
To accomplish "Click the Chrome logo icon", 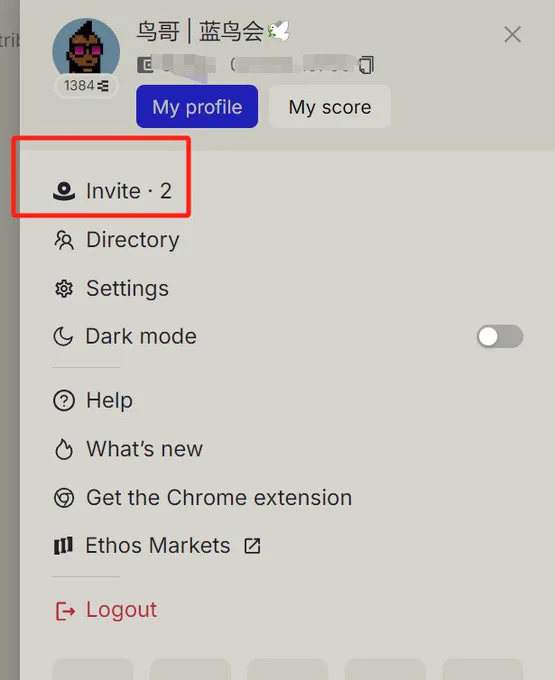I will pyautogui.click(x=64, y=497).
